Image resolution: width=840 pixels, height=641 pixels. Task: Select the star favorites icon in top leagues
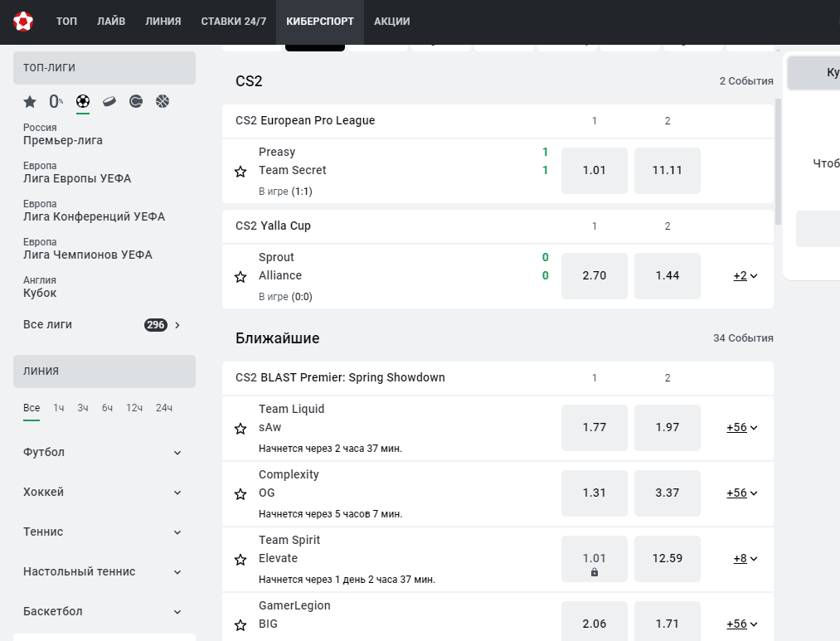(30, 102)
